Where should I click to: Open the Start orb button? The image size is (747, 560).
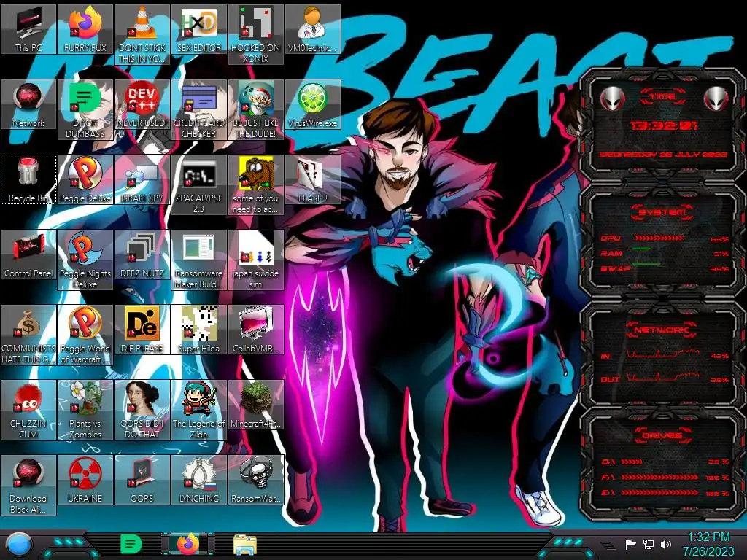coord(19,545)
